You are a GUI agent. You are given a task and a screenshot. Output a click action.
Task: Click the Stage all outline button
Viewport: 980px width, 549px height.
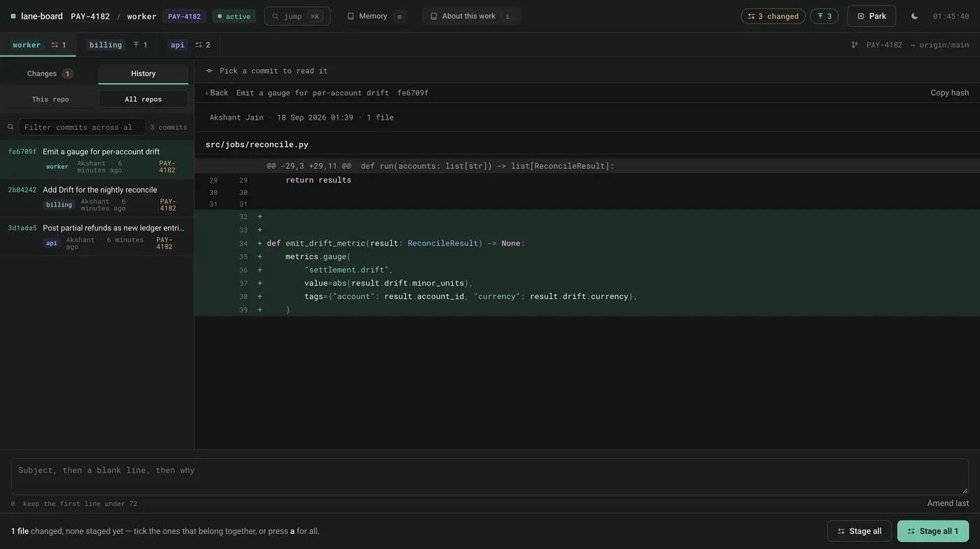tap(860, 531)
